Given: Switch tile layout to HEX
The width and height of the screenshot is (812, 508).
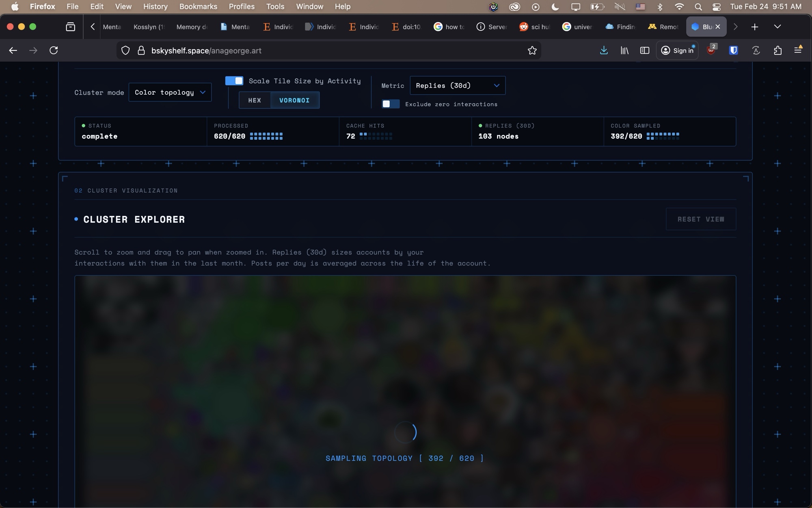Looking at the screenshot, I should tap(255, 100).
